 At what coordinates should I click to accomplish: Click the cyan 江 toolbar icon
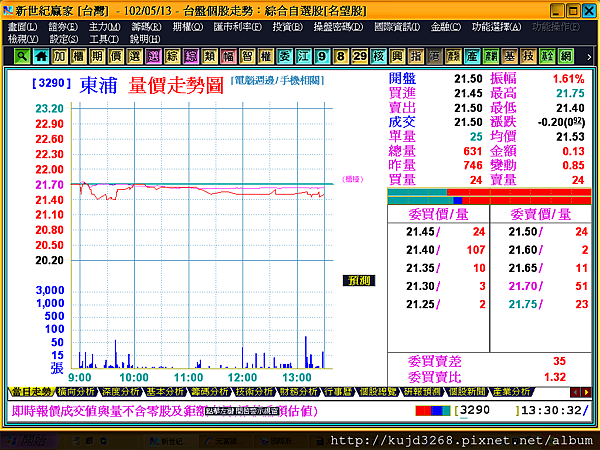[x=303, y=56]
